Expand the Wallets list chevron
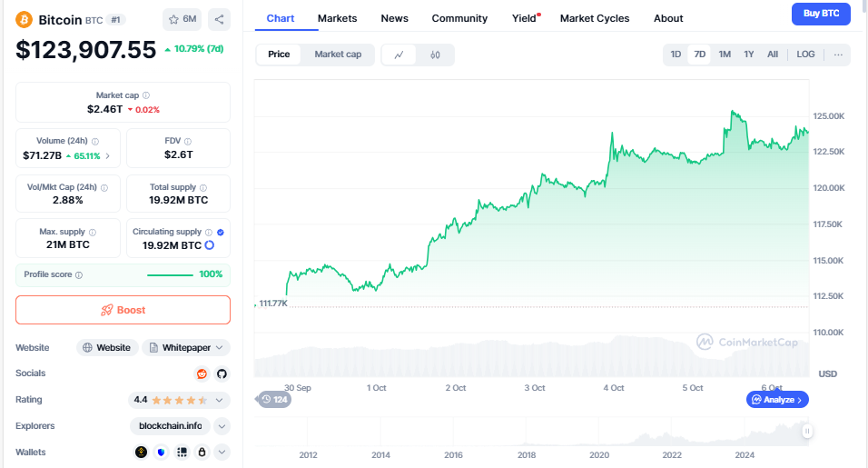Viewport: 868px width, 468px height. pyautogui.click(x=222, y=452)
